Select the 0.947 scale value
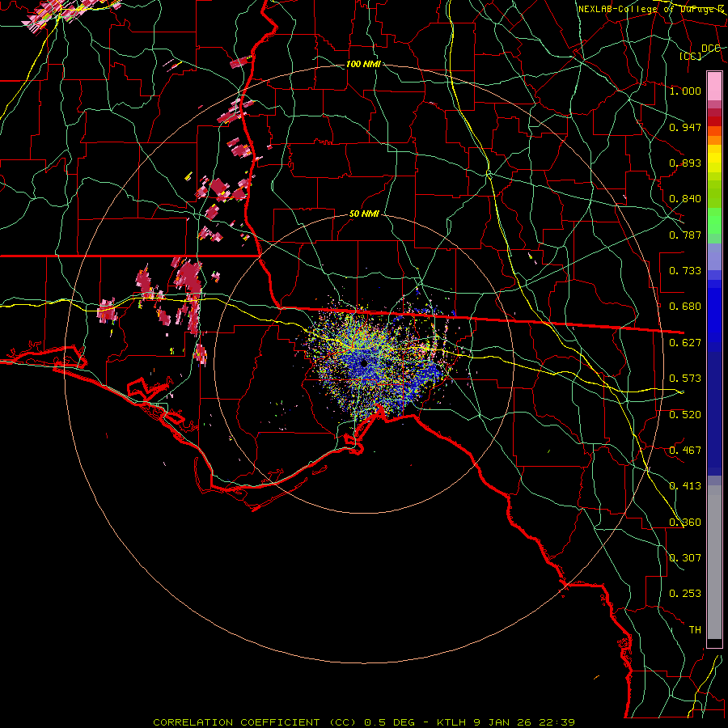Image resolution: width=728 pixels, height=728 pixels. pos(685,127)
